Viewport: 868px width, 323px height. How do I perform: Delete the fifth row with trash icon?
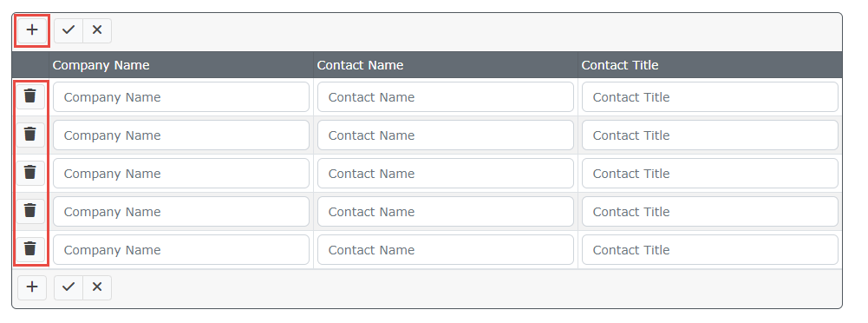[x=30, y=249]
